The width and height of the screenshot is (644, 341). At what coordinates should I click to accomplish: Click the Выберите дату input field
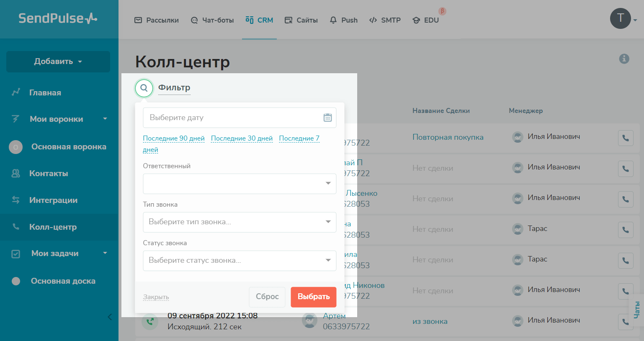click(232, 118)
